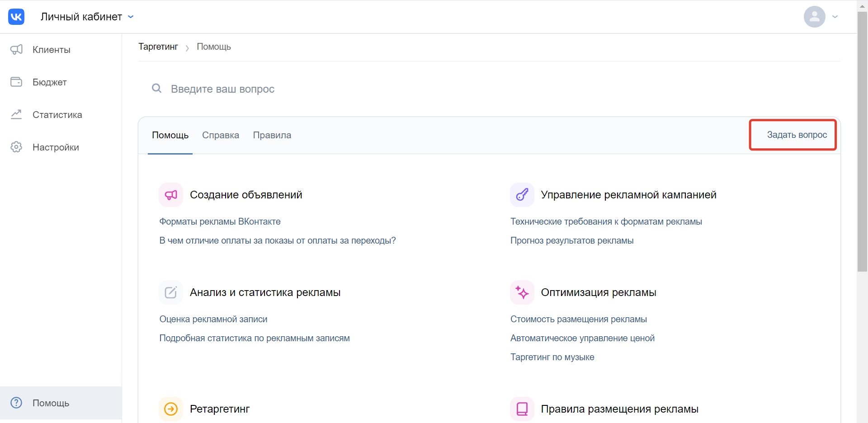Open Стоимость размещения рекламы link
The height and width of the screenshot is (423, 868).
click(579, 319)
